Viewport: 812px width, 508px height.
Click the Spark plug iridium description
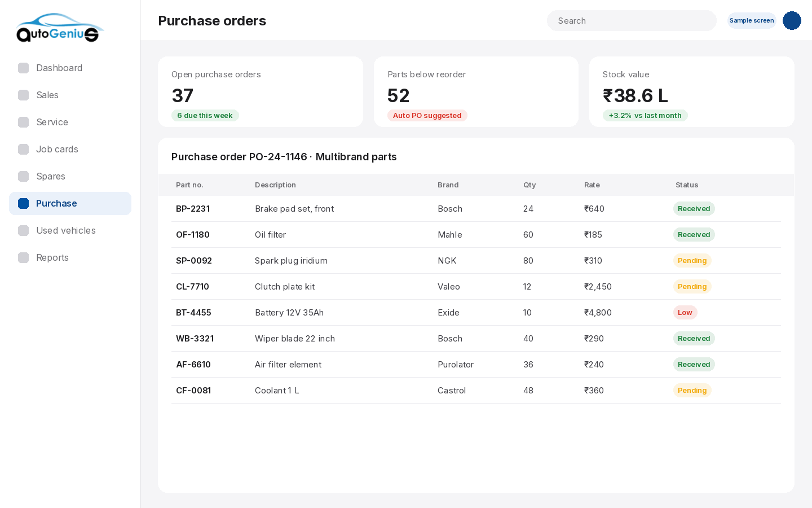[291, 261]
